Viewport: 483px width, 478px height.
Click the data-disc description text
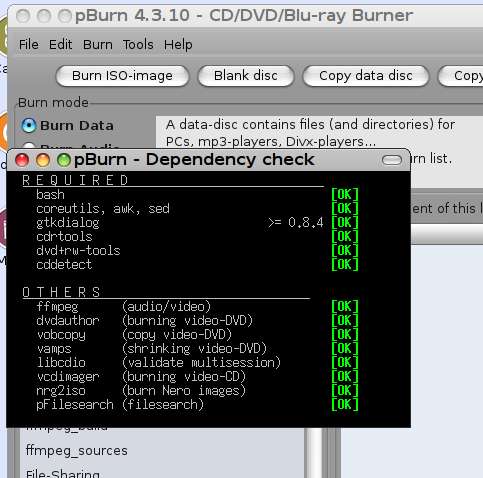[x=310, y=133]
